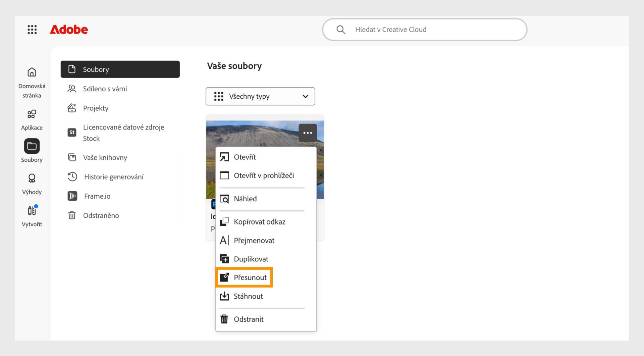Click the Projekty icon

pos(72,108)
